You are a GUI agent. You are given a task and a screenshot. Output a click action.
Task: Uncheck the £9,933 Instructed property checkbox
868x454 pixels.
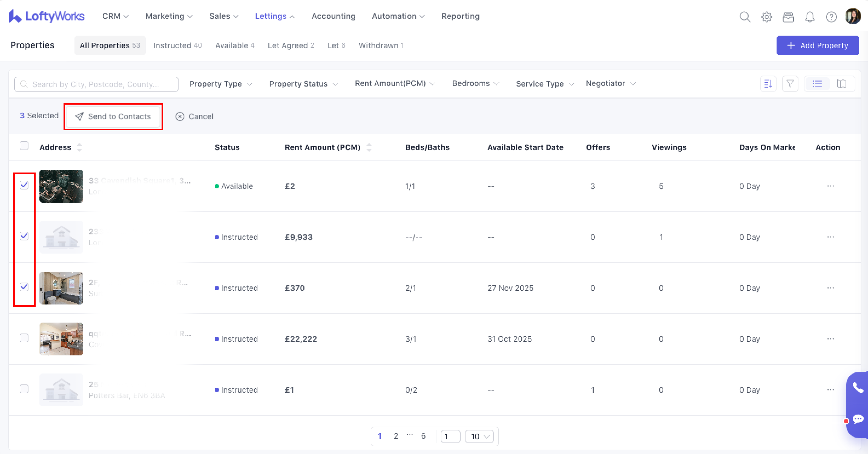click(24, 236)
